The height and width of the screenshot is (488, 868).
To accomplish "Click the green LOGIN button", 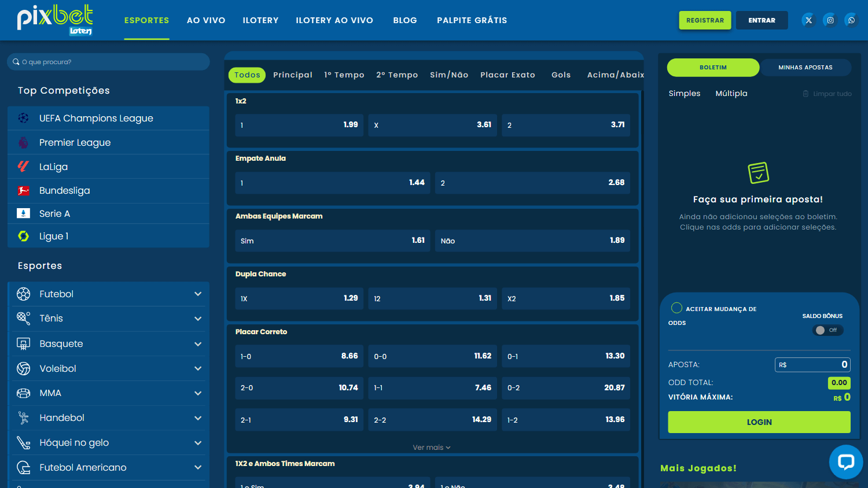I will click(x=759, y=422).
